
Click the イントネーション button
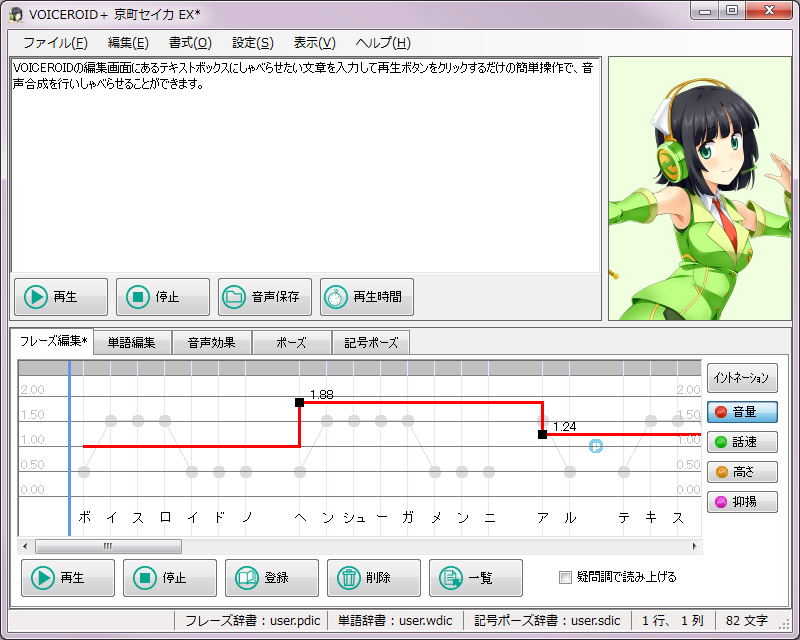pos(742,379)
